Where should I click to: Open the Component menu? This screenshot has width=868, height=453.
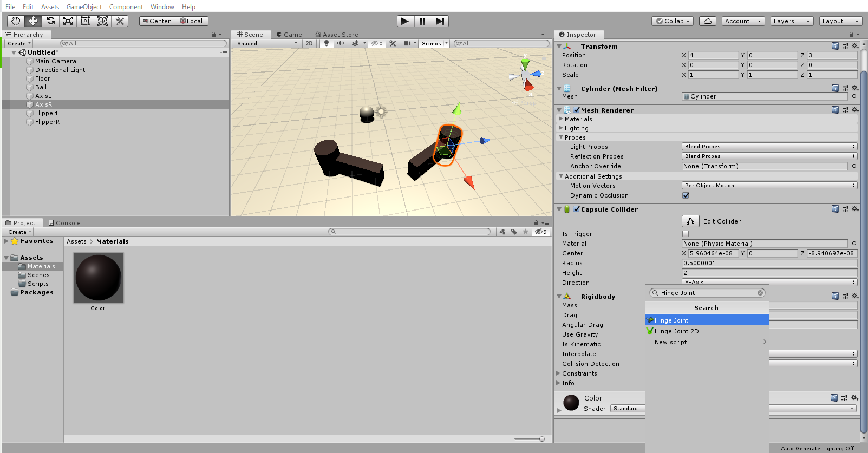pos(126,7)
